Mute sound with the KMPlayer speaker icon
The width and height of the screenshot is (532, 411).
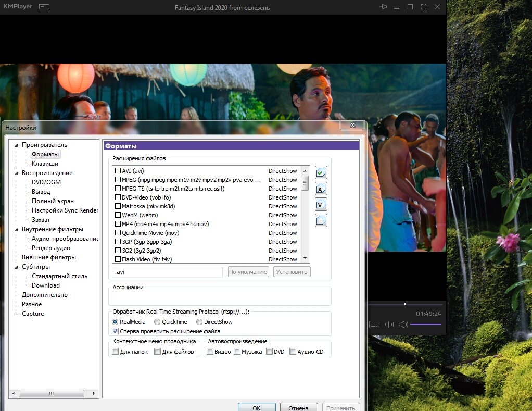tap(403, 325)
